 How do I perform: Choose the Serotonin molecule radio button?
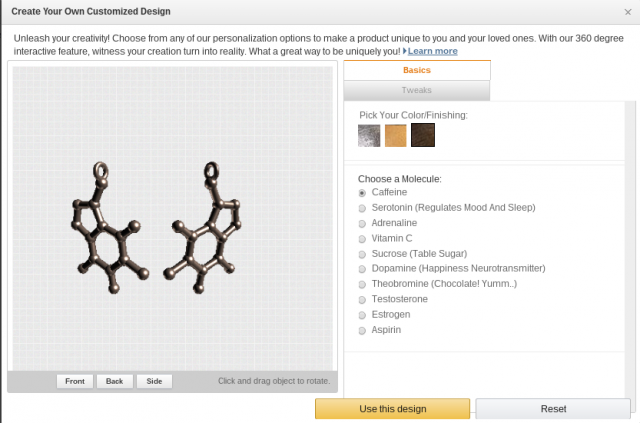pos(362,207)
